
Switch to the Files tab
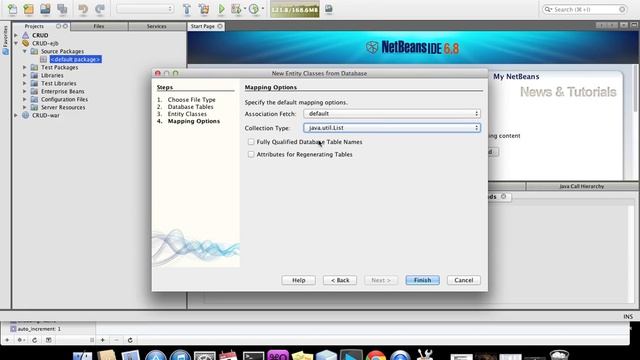[99, 26]
